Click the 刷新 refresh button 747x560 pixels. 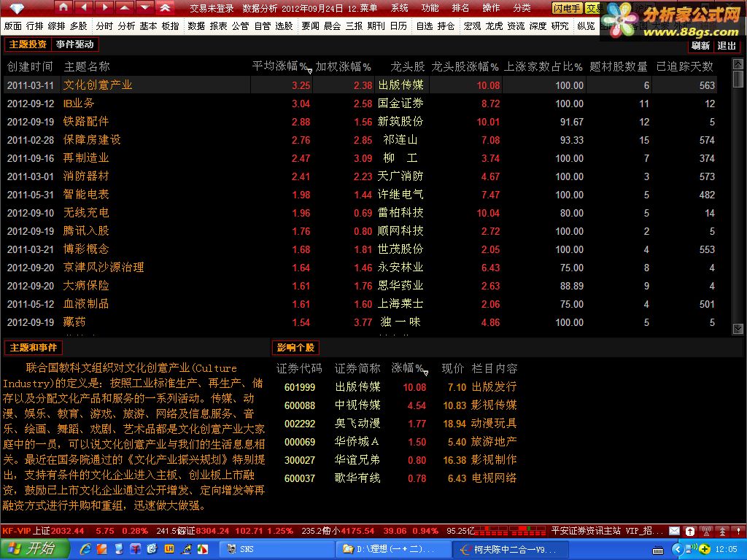point(701,46)
